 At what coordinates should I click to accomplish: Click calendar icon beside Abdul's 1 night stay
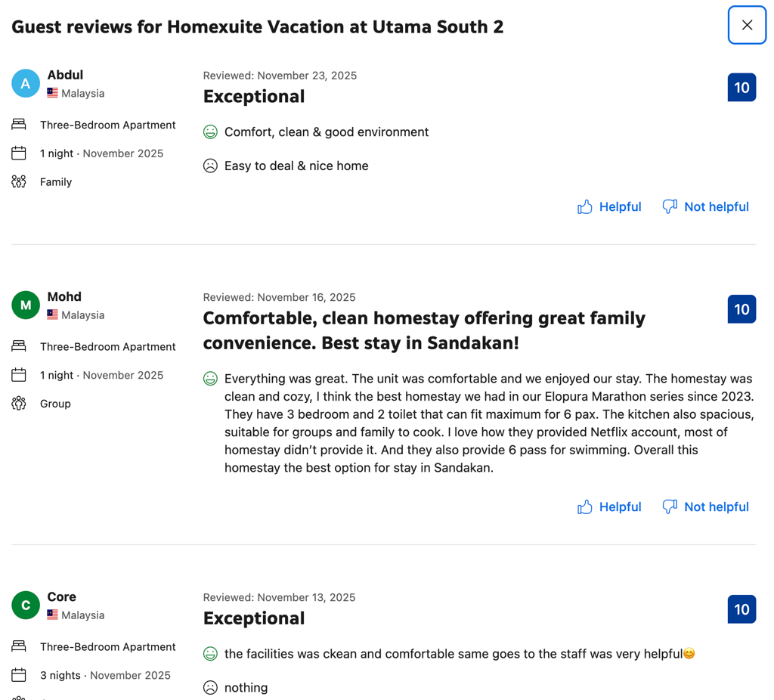tap(19, 153)
